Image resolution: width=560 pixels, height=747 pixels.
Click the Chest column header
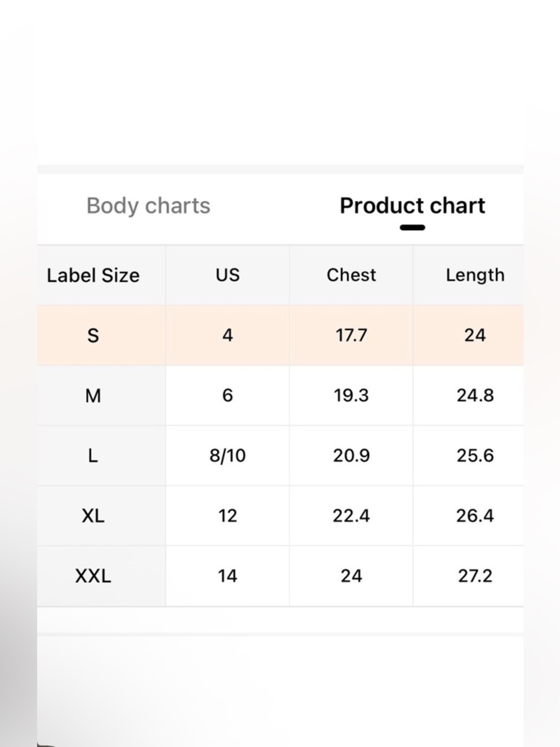tap(351, 275)
